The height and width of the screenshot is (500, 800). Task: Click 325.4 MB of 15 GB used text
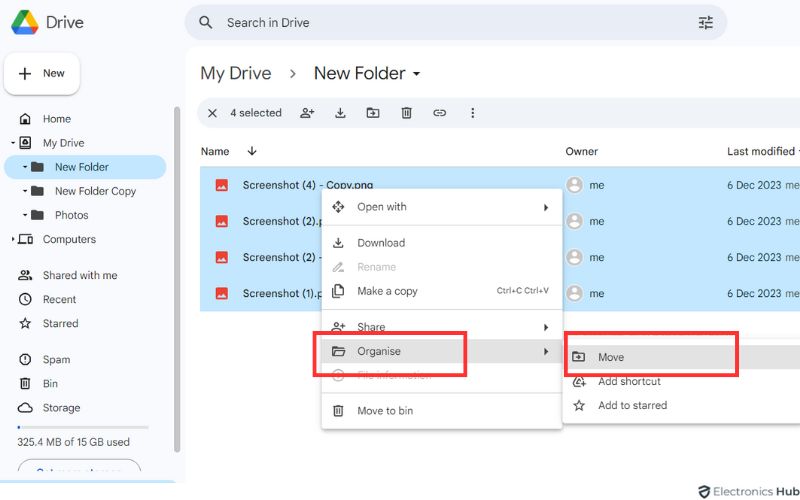73,442
